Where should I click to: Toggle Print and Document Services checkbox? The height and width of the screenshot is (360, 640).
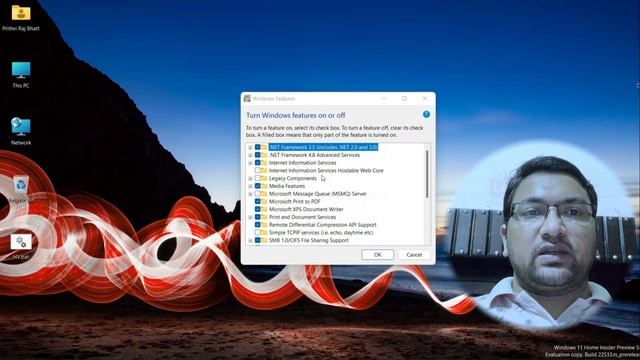258,217
